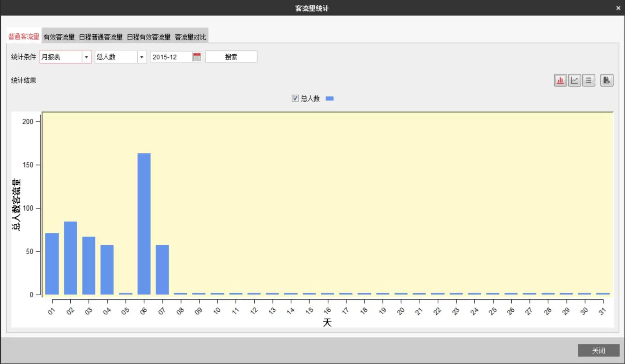The height and width of the screenshot is (364, 625).
Task: Open the 日程有效客流量 tab
Action: click(148, 37)
